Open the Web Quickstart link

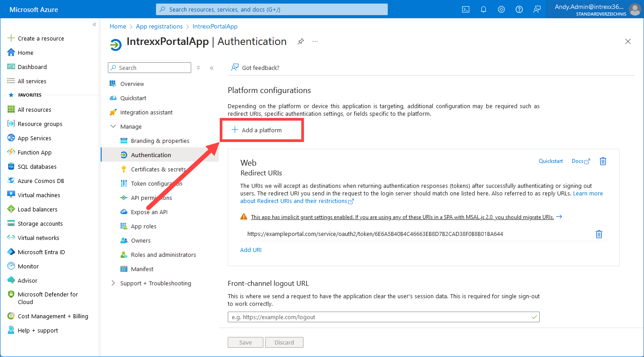pos(551,161)
